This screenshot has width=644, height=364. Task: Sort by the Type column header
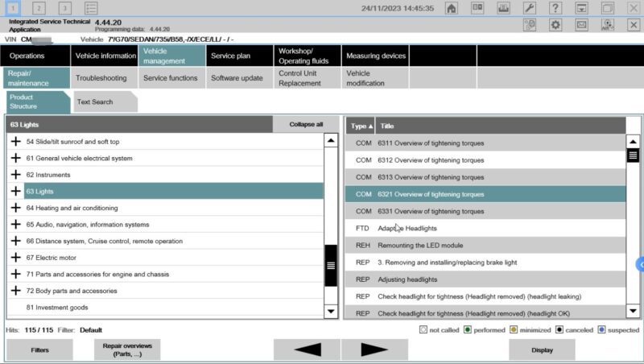coord(360,126)
